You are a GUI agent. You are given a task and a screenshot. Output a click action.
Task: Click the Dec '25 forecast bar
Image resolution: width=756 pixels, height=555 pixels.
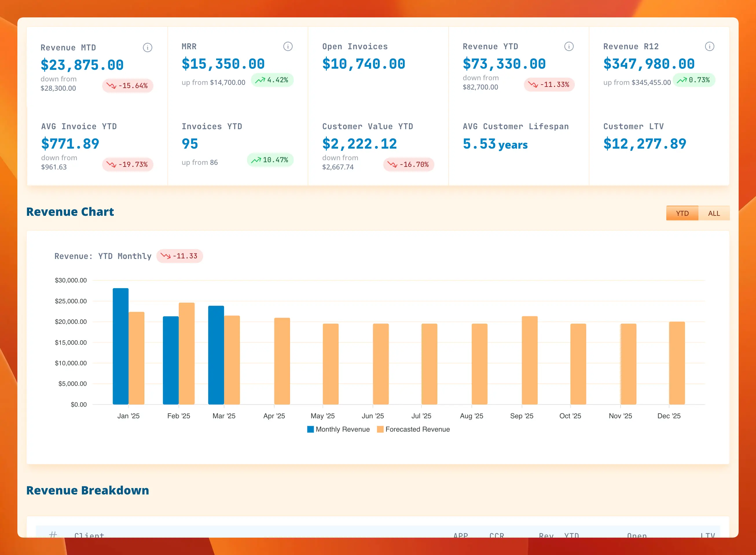(x=677, y=363)
